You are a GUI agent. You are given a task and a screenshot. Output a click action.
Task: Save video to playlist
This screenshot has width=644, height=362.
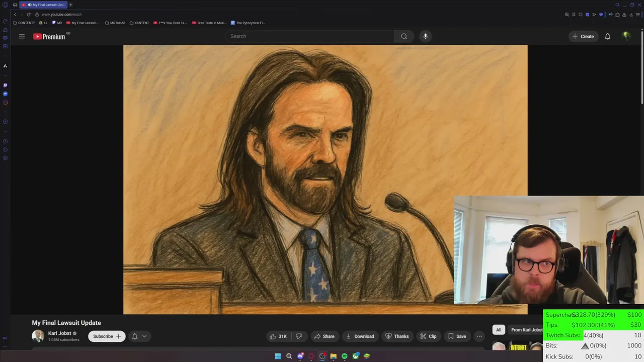[x=457, y=336]
